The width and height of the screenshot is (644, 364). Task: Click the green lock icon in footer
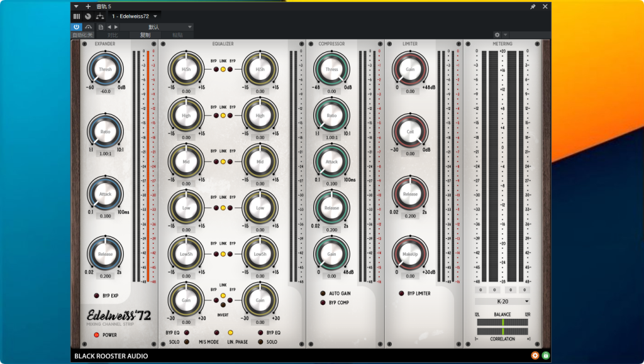pyautogui.click(x=545, y=355)
